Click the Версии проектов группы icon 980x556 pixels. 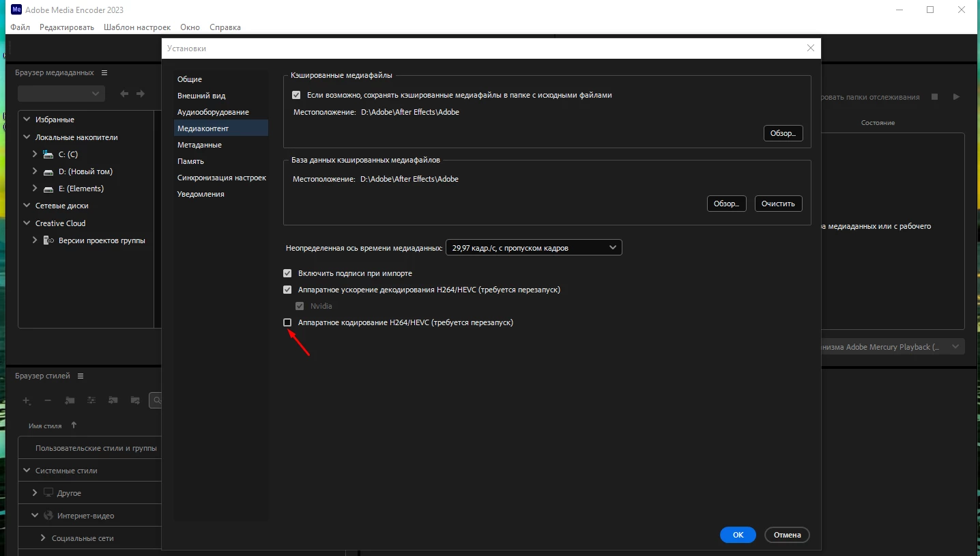tap(48, 240)
